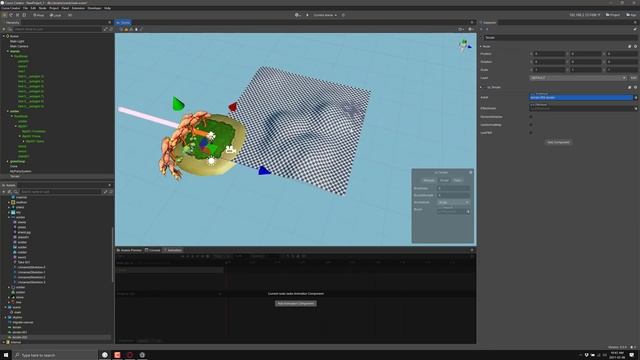Click the Inspector back arrow
This screenshot has width=640, height=360.
tap(482, 29)
